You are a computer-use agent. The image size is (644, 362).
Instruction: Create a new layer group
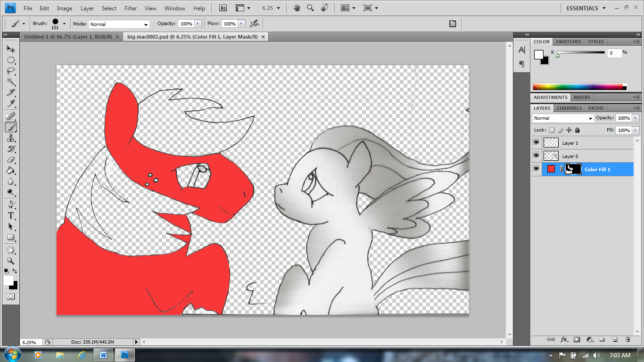tap(602, 339)
